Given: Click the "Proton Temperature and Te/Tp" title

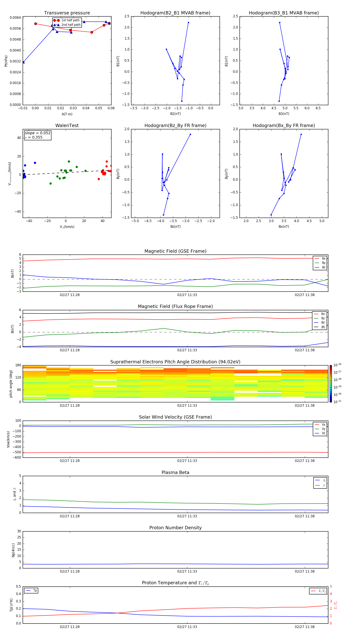Looking at the screenshot, I should (x=175, y=583).
